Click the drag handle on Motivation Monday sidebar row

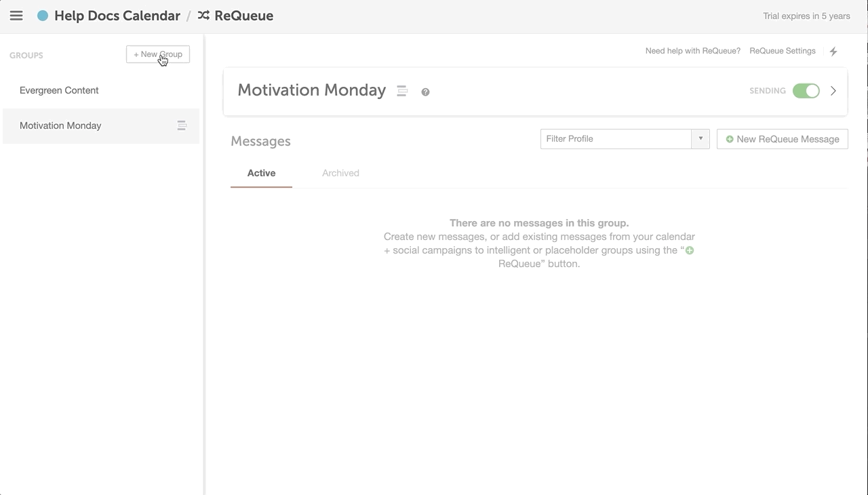(182, 125)
